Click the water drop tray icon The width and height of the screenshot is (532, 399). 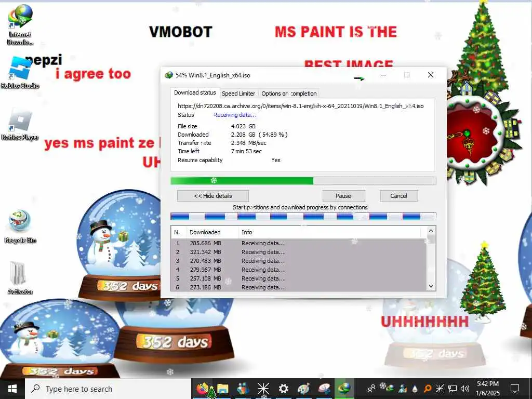point(415,389)
